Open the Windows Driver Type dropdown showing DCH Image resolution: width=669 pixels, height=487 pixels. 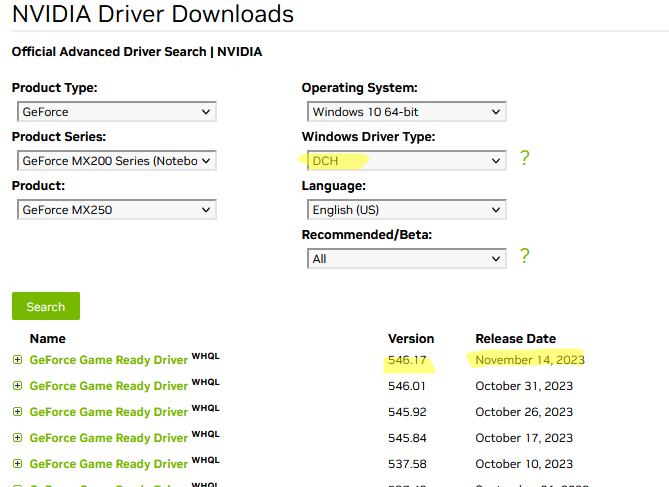pyautogui.click(x=407, y=161)
